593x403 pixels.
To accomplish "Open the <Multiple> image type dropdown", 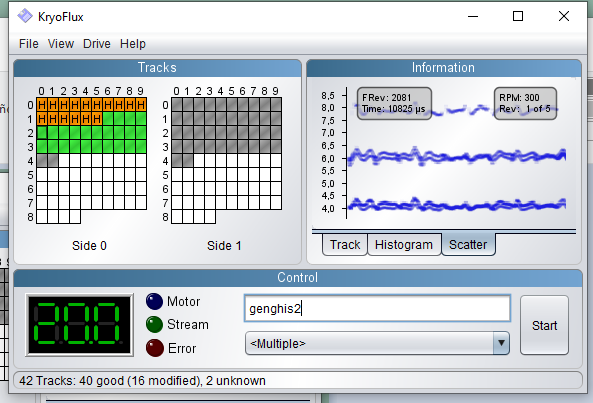I will (x=377, y=343).
